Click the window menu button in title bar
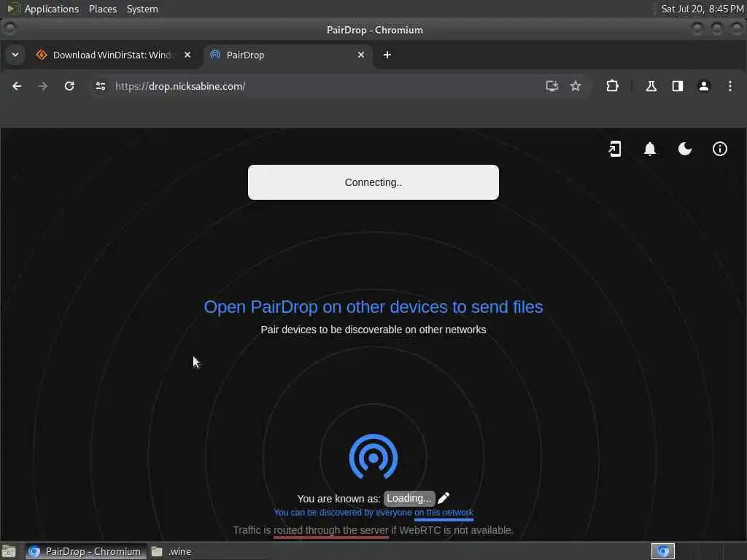 click(10, 29)
